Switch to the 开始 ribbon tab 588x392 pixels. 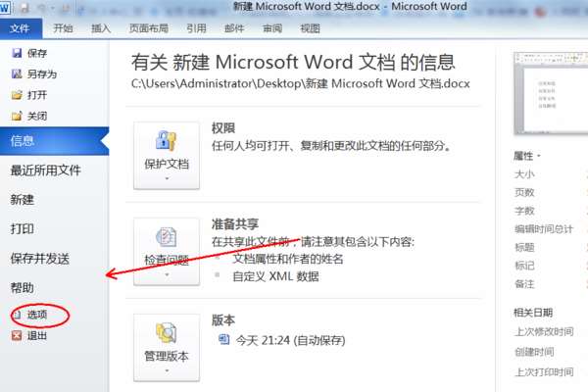63,28
